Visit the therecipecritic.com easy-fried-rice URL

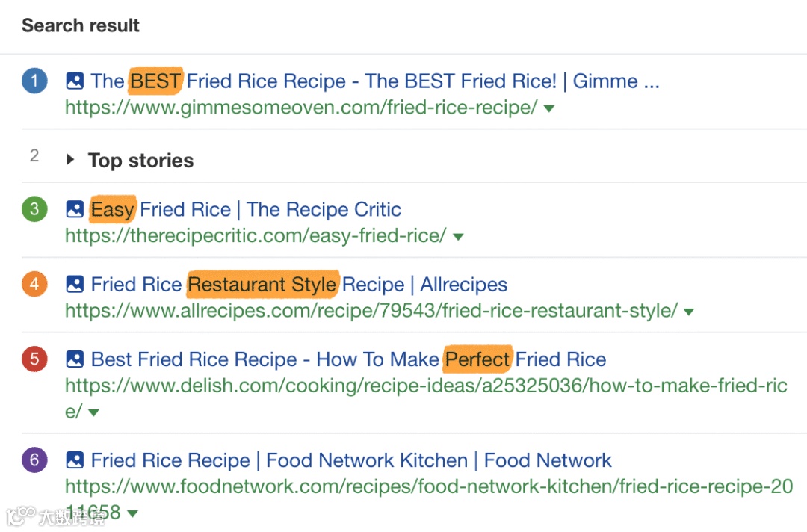[256, 236]
